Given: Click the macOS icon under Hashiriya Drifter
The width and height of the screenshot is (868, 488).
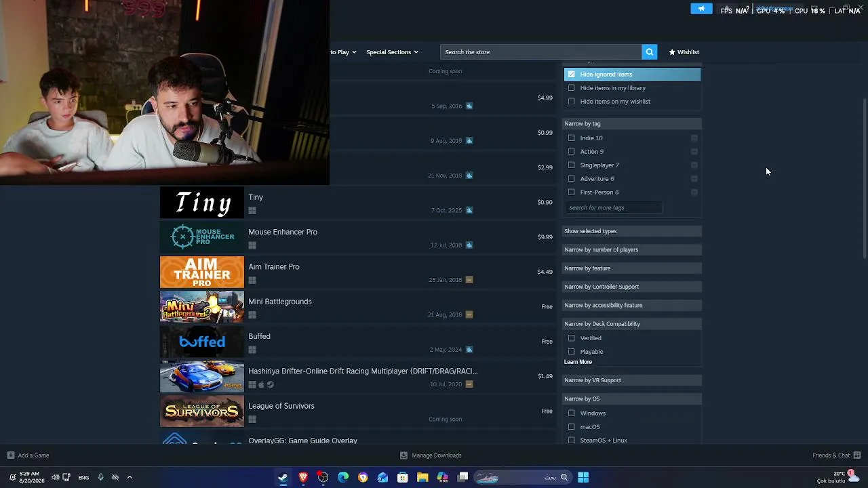Looking at the screenshot, I should [261, 385].
